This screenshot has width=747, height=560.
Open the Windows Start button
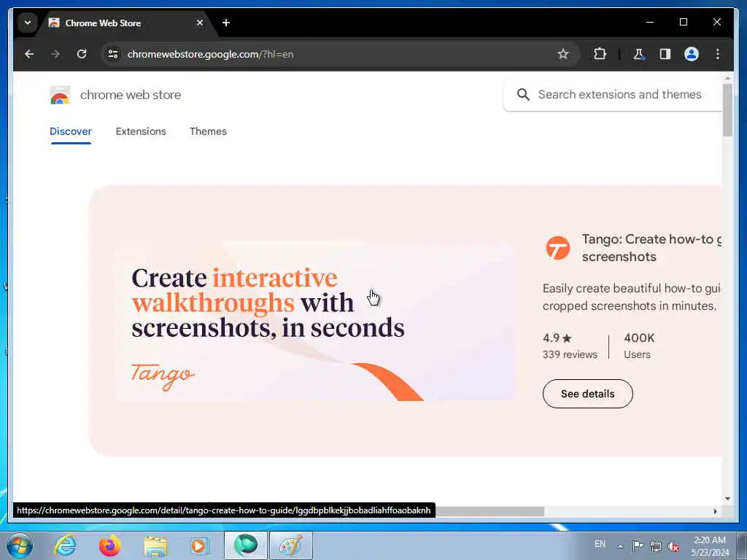[x=20, y=545]
